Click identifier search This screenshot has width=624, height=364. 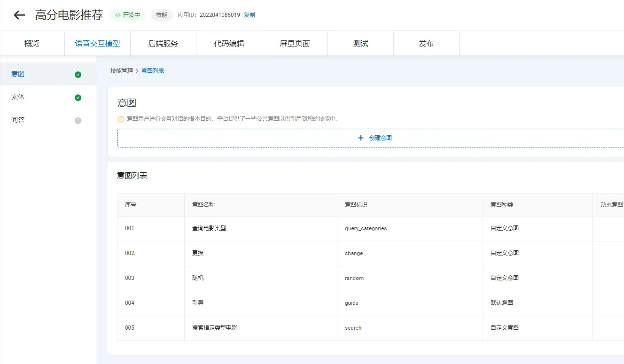click(x=353, y=328)
